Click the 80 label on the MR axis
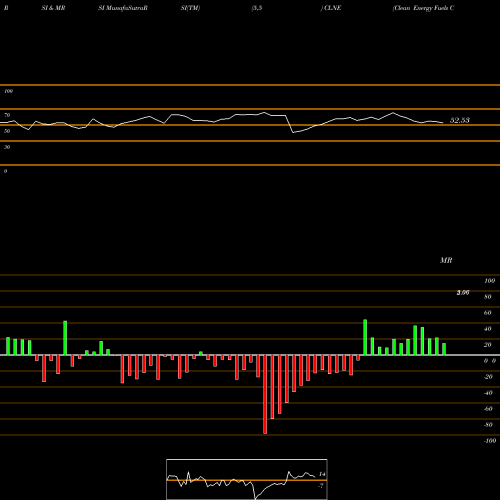 coord(488,297)
